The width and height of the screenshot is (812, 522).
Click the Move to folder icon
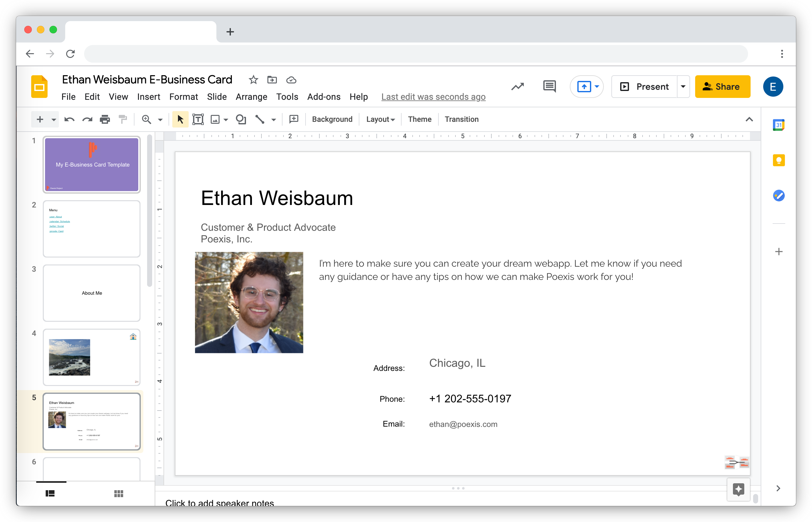pos(272,80)
